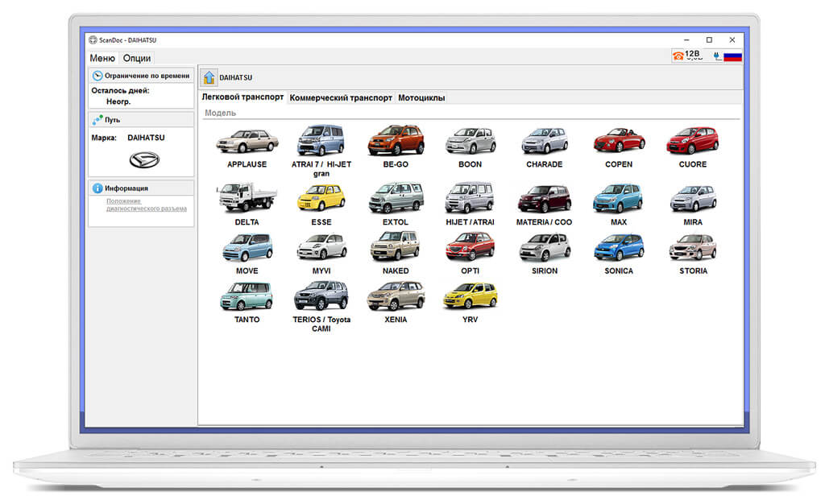
Task: Maximize the ScanDoc window
Action: coord(709,40)
